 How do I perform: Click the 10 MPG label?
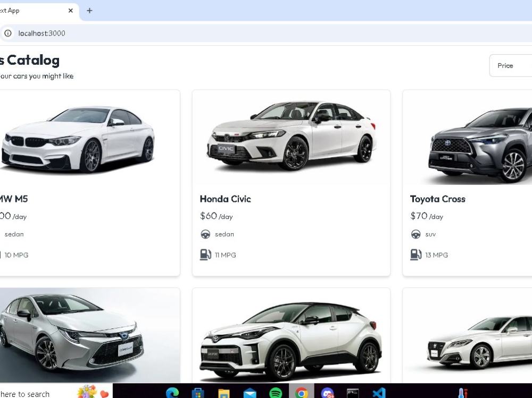tap(16, 255)
